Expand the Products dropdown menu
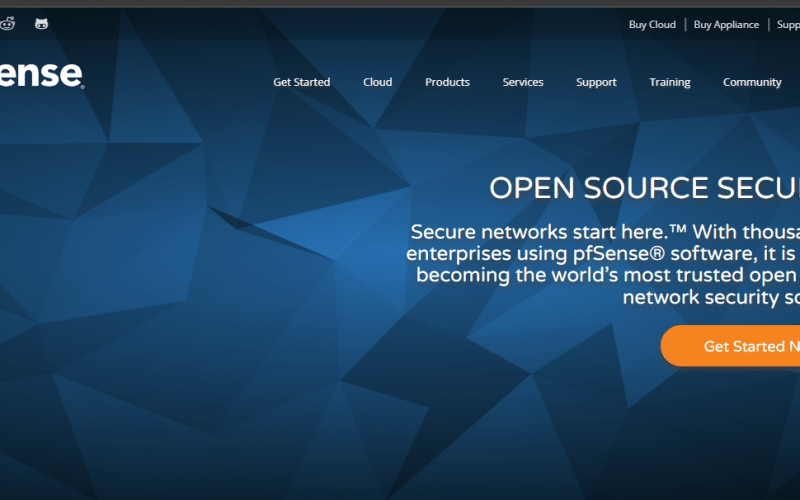This screenshot has height=500, width=800. [x=447, y=82]
